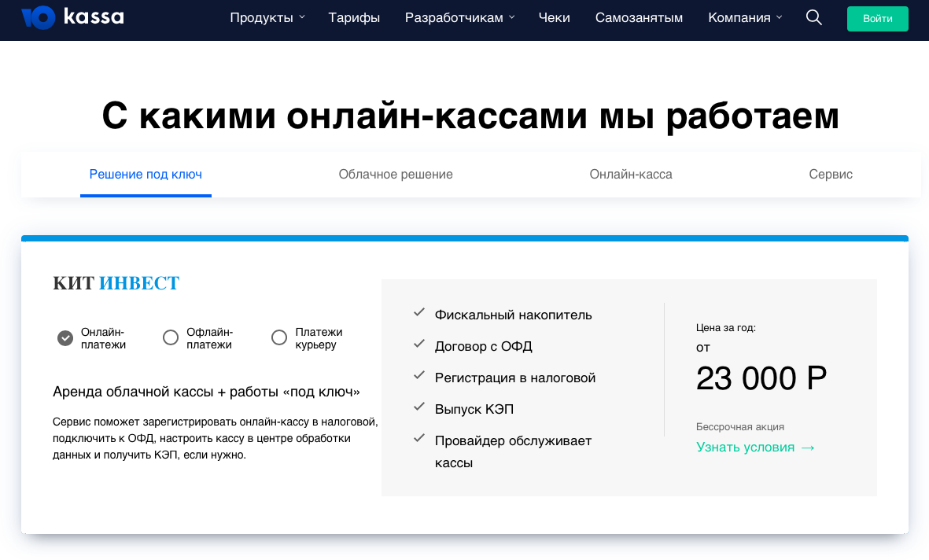Screen dimensions: 929x560
Task: Click the arrow next to Узнать условия
Action: tap(808, 448)
